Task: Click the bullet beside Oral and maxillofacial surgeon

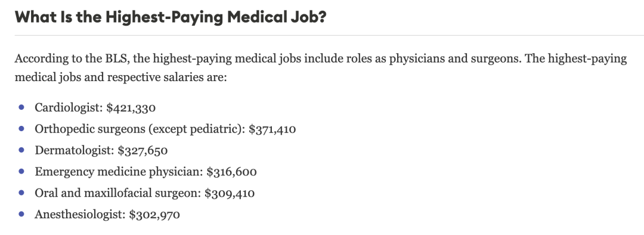Action: point(21,193)
